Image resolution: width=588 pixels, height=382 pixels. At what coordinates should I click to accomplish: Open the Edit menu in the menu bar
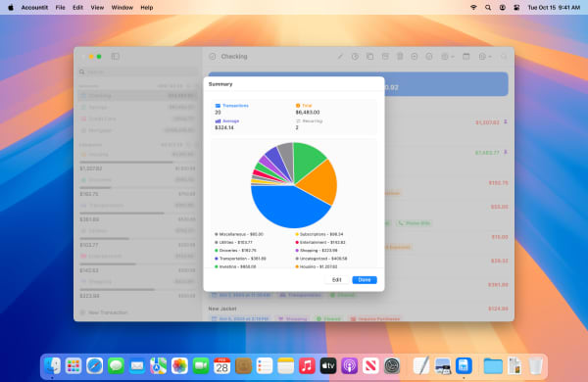77,8
